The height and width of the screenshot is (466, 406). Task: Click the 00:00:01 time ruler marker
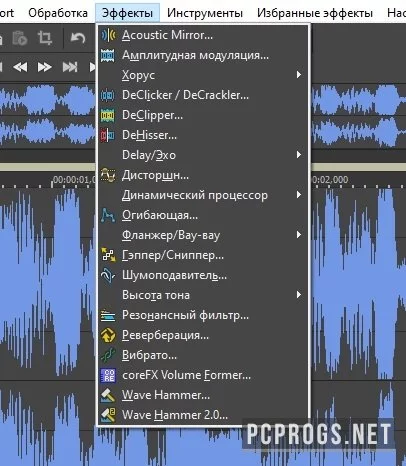click(x=74, y=180)
